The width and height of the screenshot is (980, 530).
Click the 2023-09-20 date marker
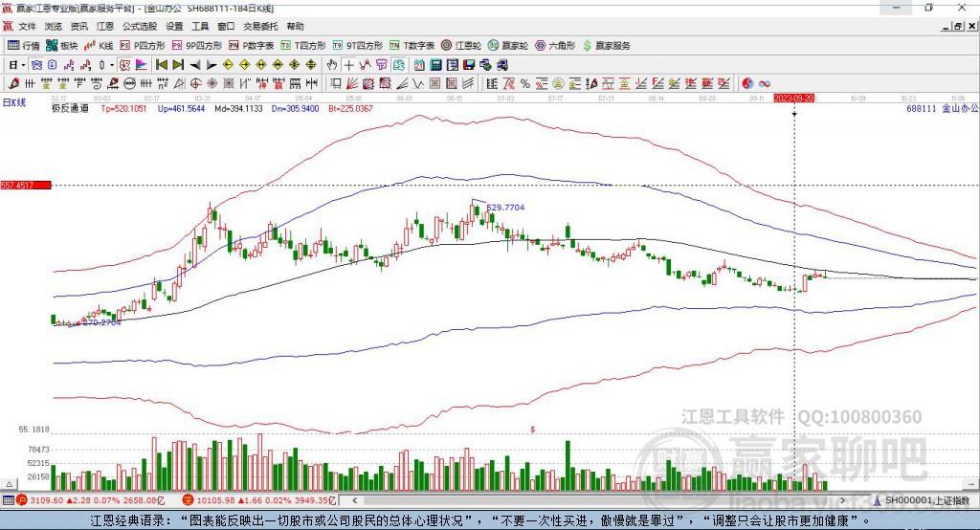coord(793,99)
